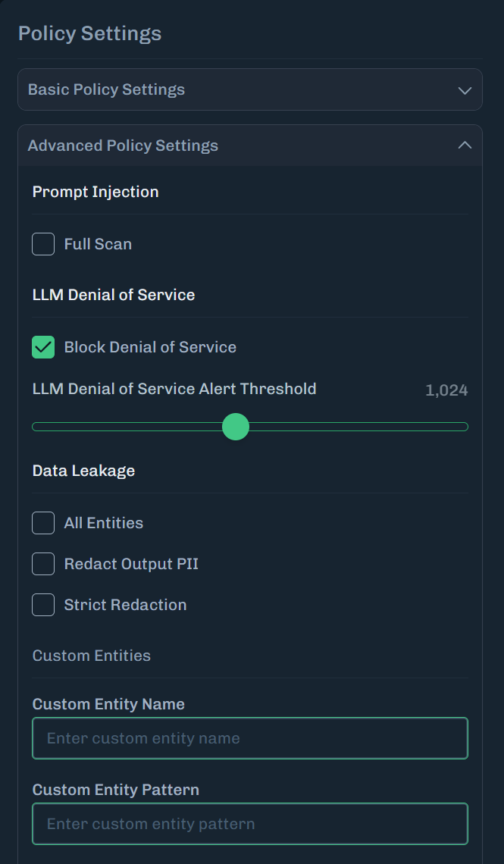Click the Alert Threshold slider label text
504x864 pixels.
click(x=174, y=389)
